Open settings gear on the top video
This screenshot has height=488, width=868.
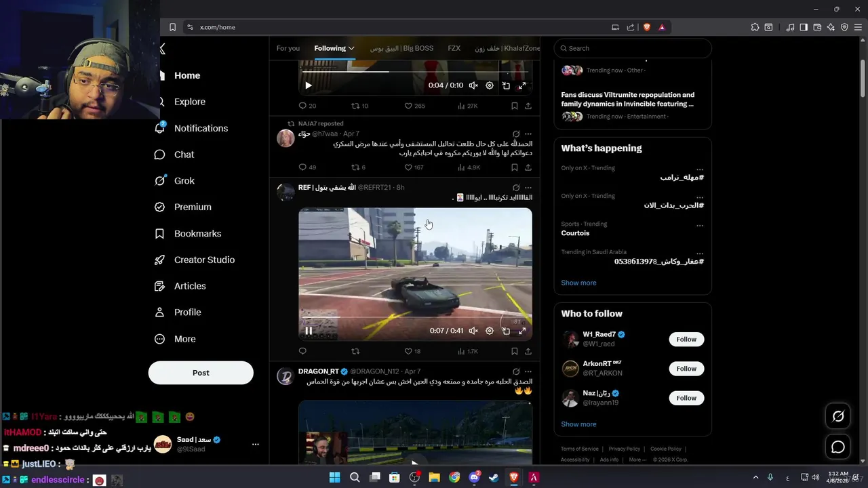(490, 85)
